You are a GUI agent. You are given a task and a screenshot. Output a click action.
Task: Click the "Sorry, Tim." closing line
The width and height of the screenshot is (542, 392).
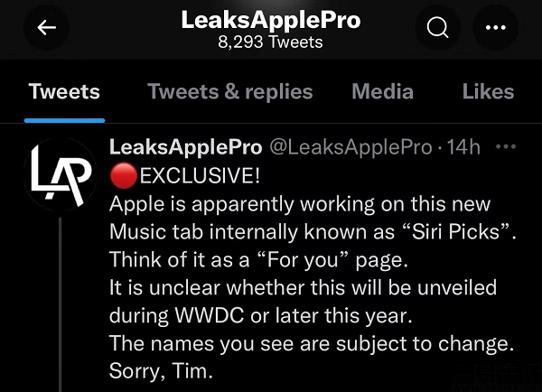[x=161, y=371]
